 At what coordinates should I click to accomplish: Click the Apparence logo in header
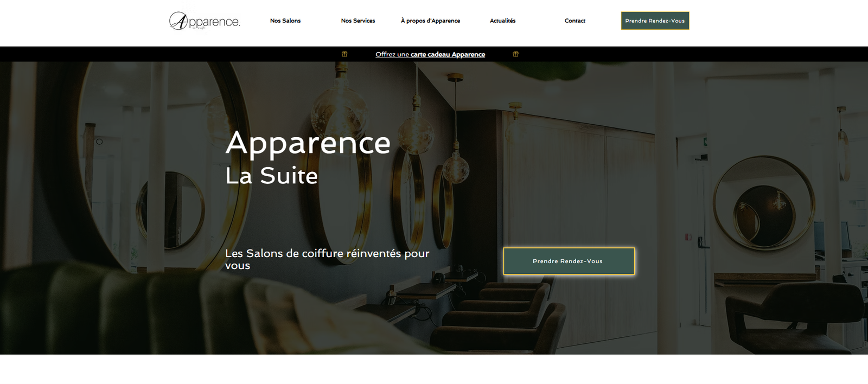click(205, 21)
